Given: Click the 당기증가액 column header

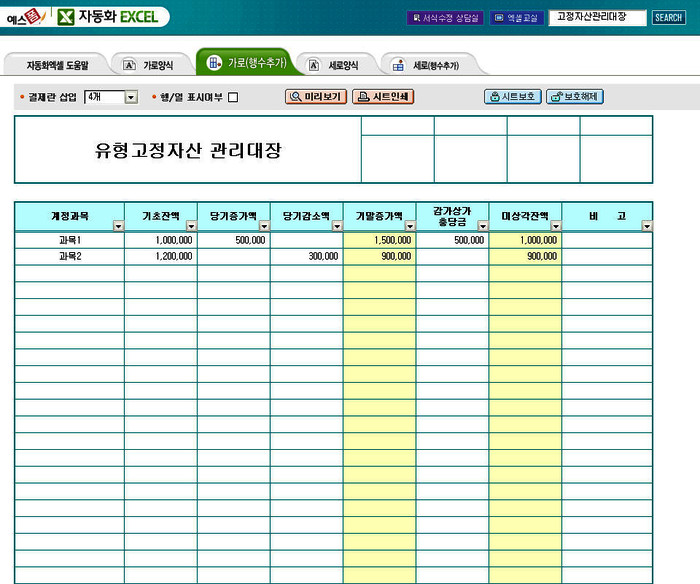Looking at the screenshot, I should click(234, 217).
